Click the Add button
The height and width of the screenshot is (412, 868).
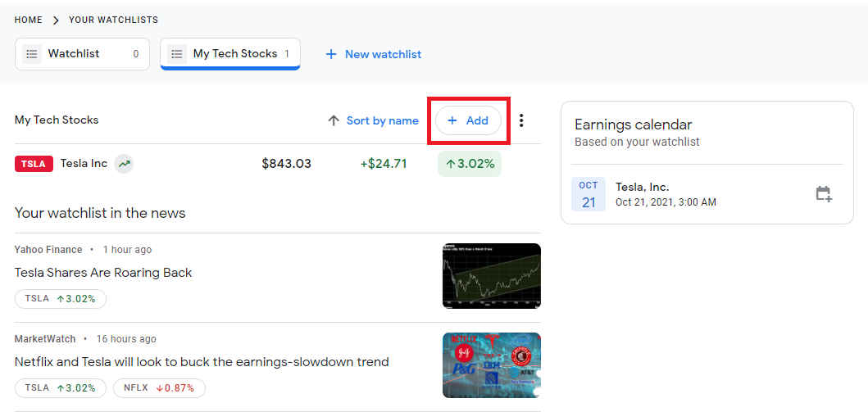(468, 120)
